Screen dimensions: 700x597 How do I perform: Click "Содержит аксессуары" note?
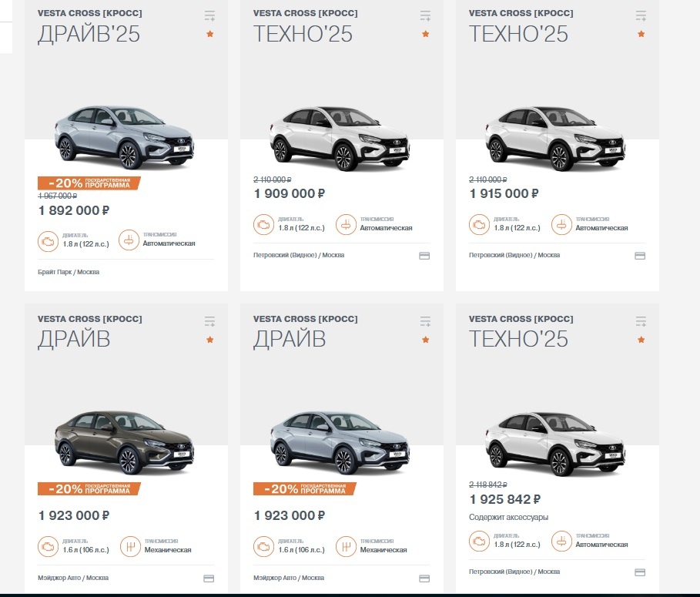click(508, 518)
